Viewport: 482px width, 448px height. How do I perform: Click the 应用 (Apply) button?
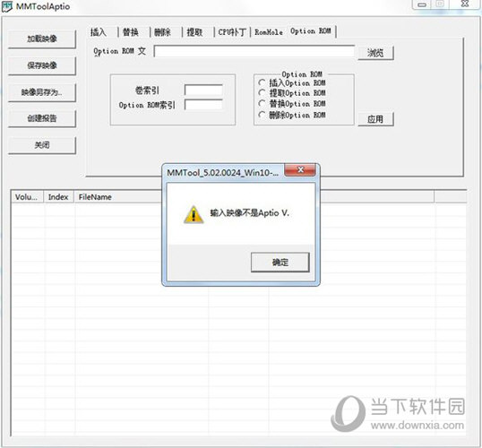click(x=375, y=119)
